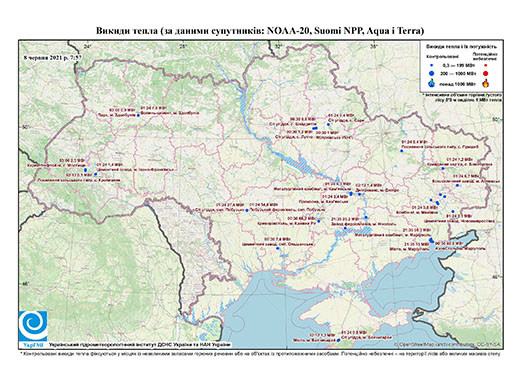This screenshot has height=368, width=520.
Task: Select the blue marker below the 01:24 1,4 МВт label near Poltava
Action: (x=328, y=124)
